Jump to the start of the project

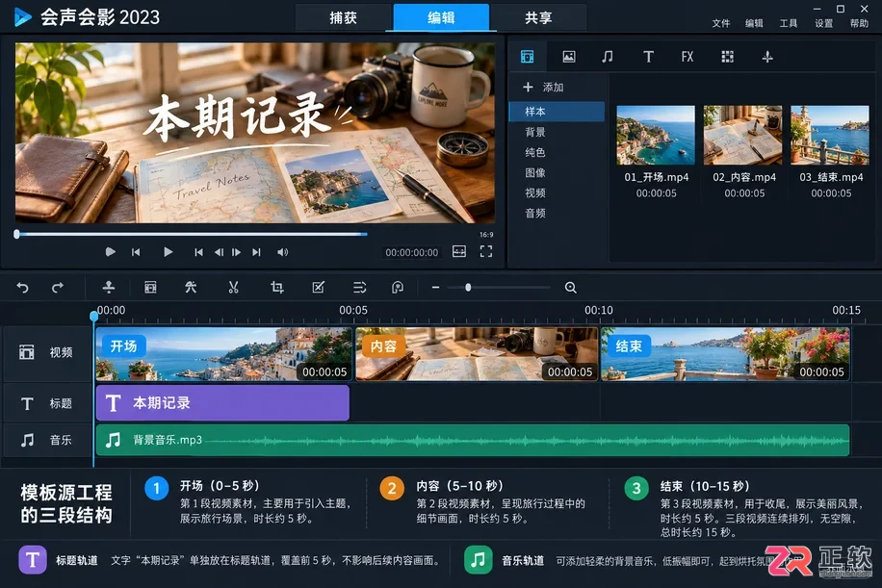(x=136, y=252)
